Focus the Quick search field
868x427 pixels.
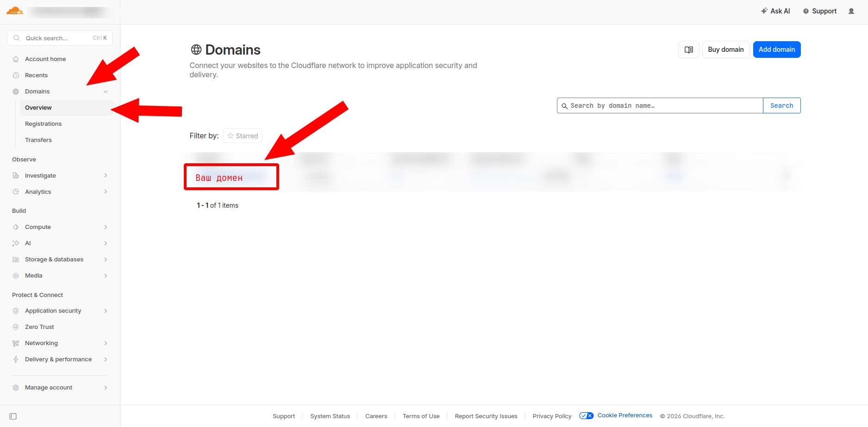[x=60, y=38]
